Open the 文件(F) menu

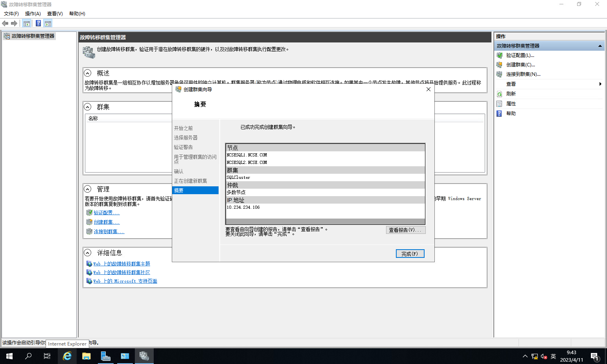tap(11, 14)
